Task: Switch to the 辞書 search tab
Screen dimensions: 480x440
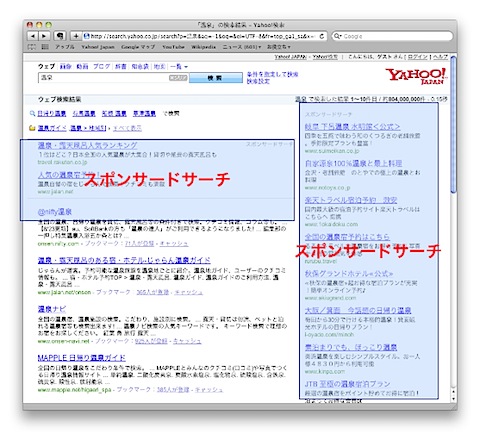Action: tap(121, 67)
